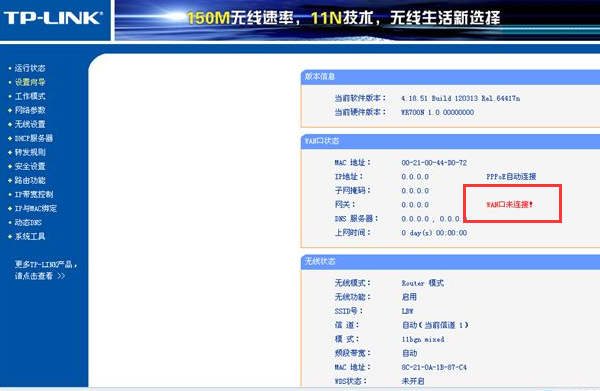Click the wireless MAC address 8C-21-0A-1B-87-C4

[434, 367]
